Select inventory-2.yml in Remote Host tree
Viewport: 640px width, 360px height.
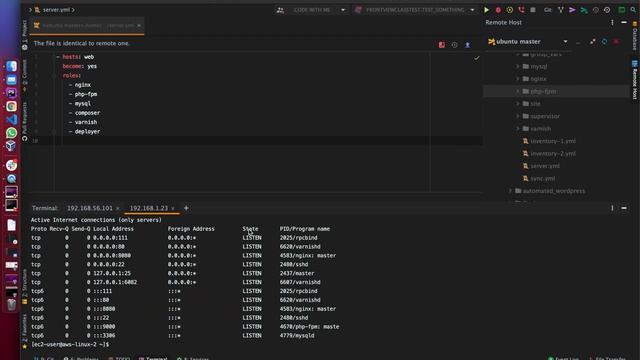pos(553,153)
